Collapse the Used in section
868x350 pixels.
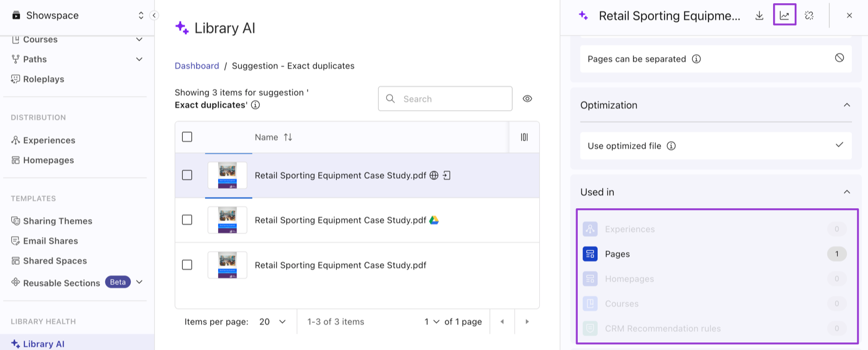point(847,192)
